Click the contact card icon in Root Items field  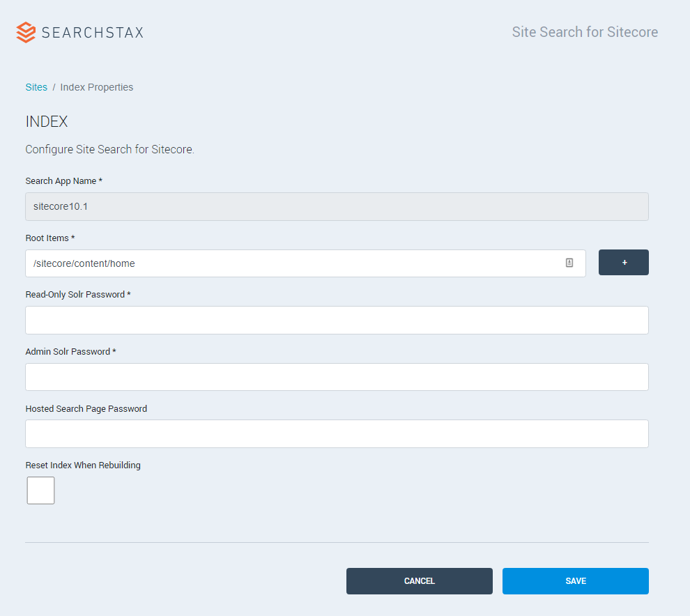tap(569, 263)
